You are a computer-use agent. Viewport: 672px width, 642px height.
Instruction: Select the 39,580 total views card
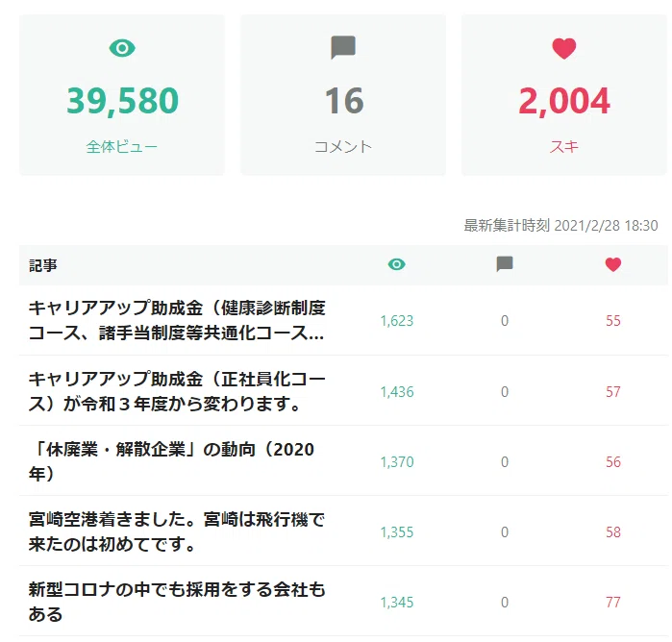coord(122,95)
